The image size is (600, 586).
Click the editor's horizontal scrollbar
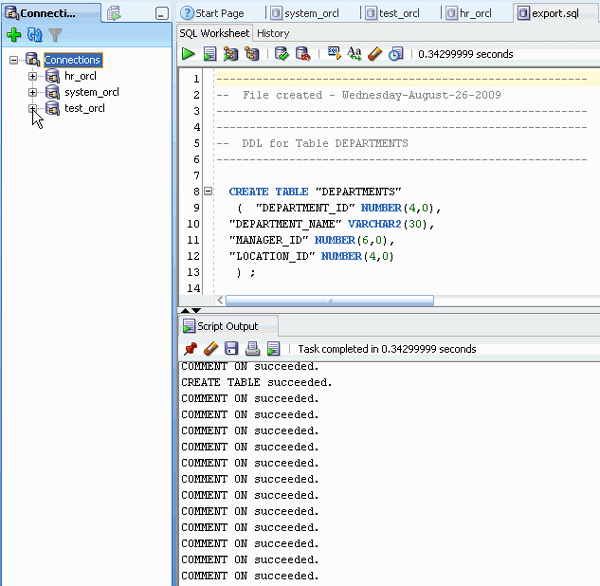coord(330,299)
